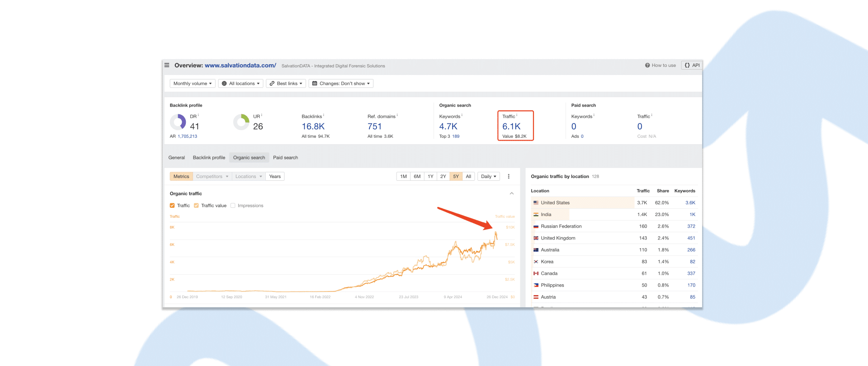Open United States 3.6K keywords link

(690, 203)
